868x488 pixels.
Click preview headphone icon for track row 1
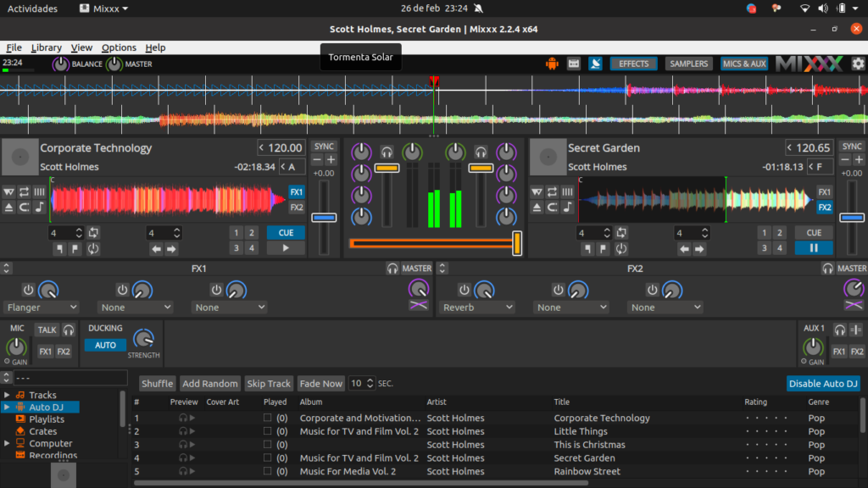[182, 418]
